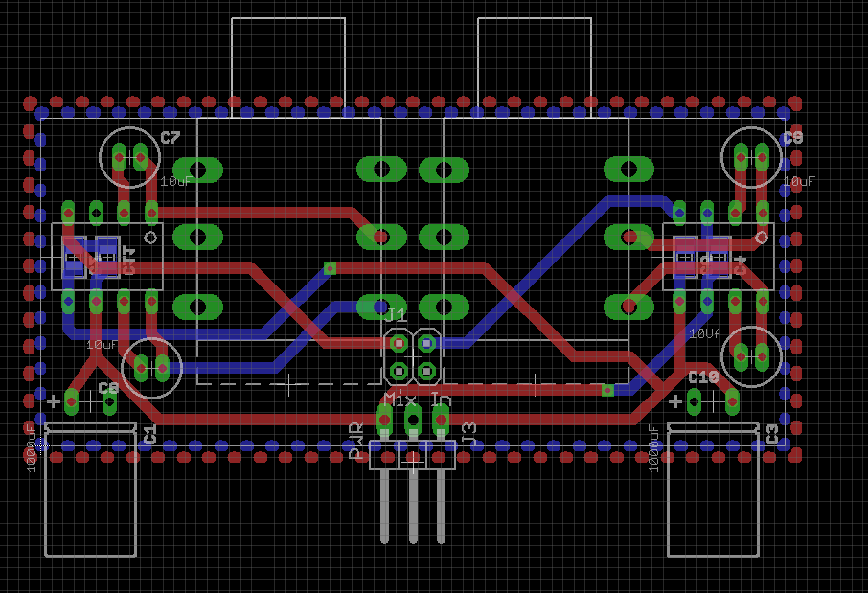868x593 pixels.
Task: Select the PWR silkscreen text
Action: (x=355, y=441)
